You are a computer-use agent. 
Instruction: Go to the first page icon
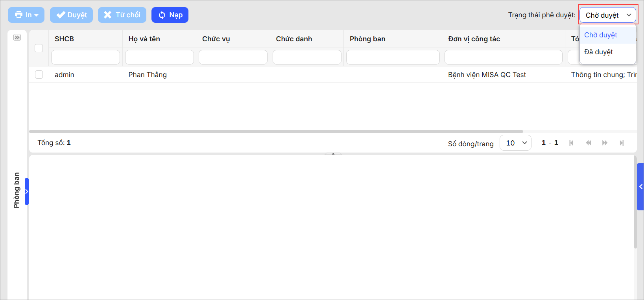(571, 143)
